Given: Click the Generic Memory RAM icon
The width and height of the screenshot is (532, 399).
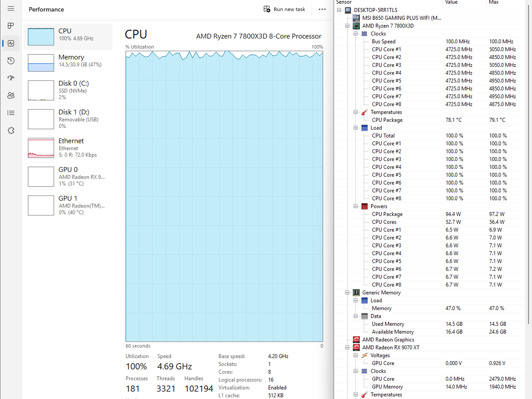Looking at the screenshot, I should point(356,292).
